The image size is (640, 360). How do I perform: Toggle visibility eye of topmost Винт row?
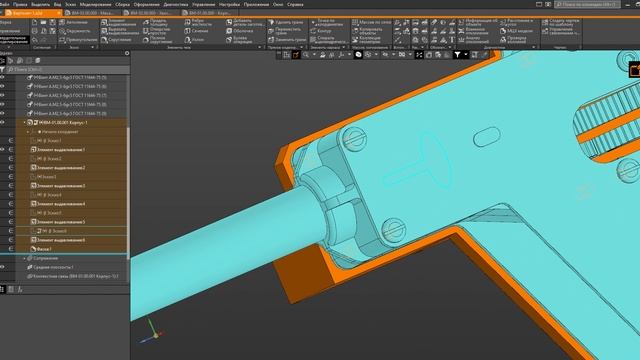click(2, 77)
